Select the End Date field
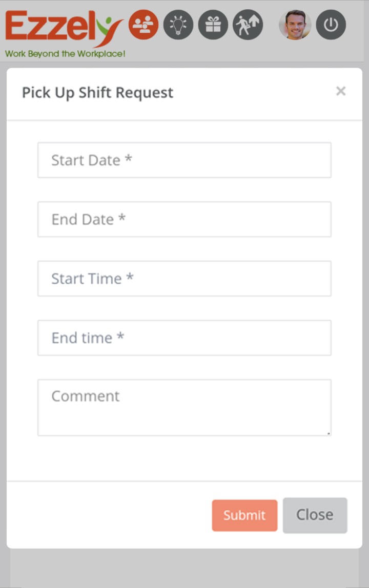Viewport: 369px width, 588px height. [184, 219]
